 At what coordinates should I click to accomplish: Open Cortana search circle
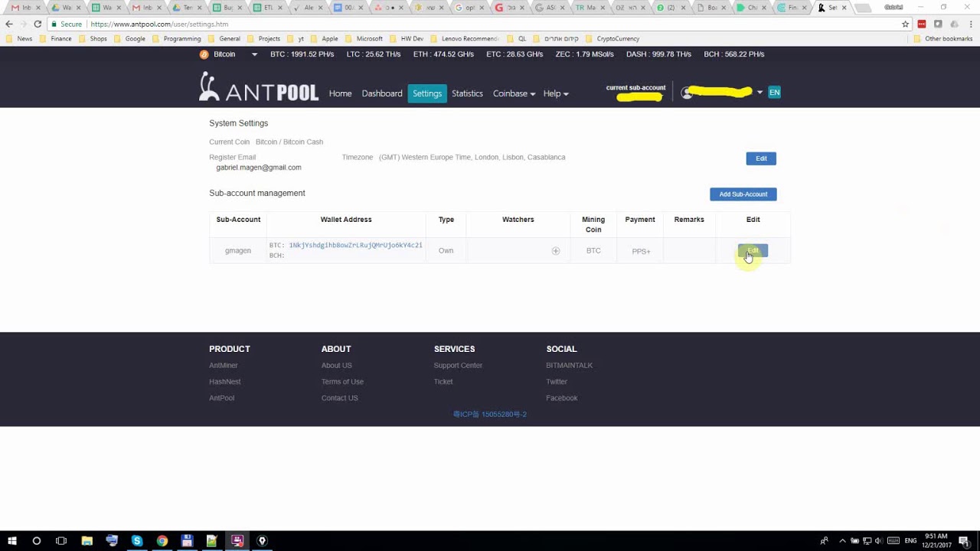coord(36,541)
